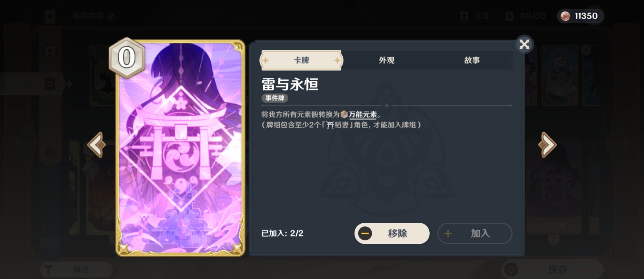The height and width of the screenshot is (279, 644).
Task: Tap the 稻妻 torii gate icon
Action: (330, 125)
